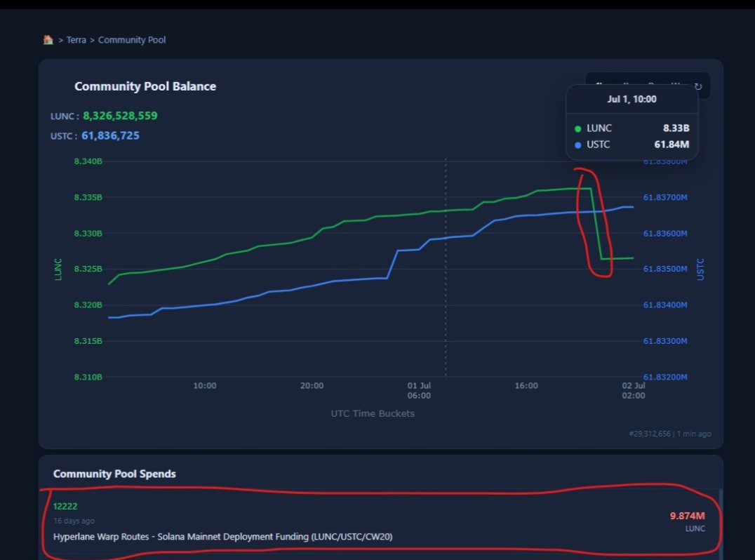The height and width of the screenshot is (560, 755).
Task: Click the Jul 1, 10:00 tooltip header
Action: (x=632, y=99)
